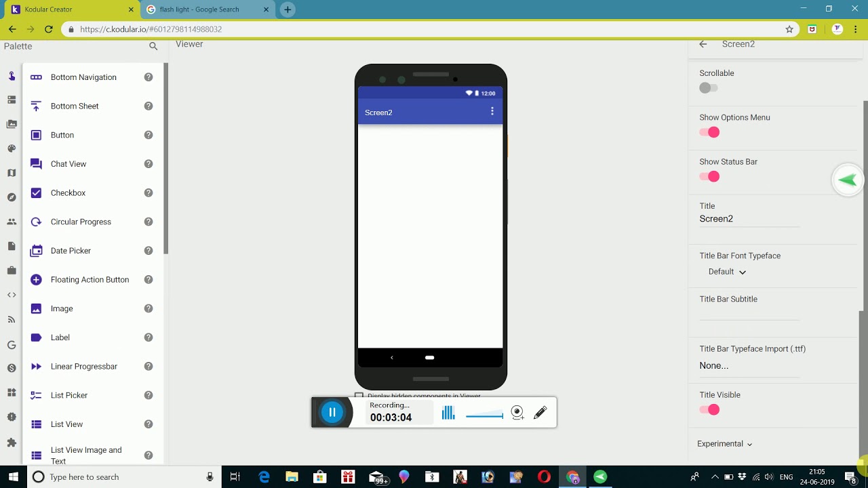Open the Utilities briefcase palette category
The height and width of the screenshot is (488, 868).
12,270
